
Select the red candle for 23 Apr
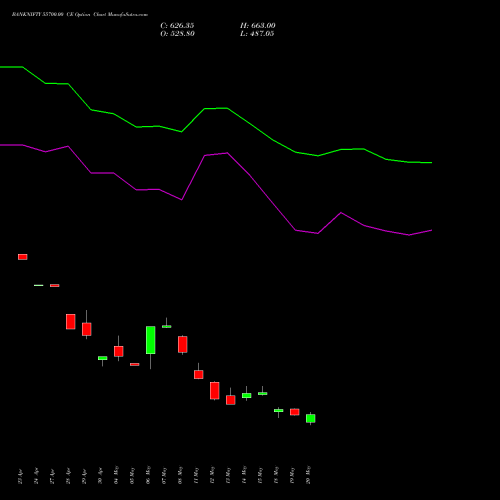[23, 257]
